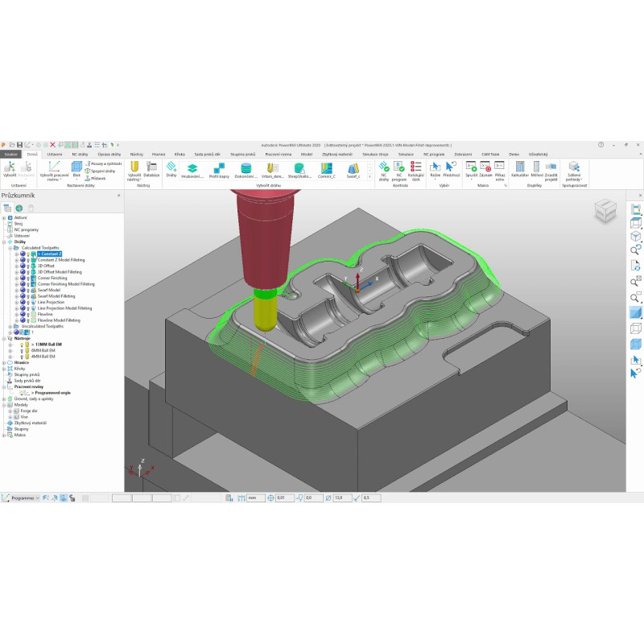Collapse the Nástroje tree node
644x644 pixels.
[4, 338]
